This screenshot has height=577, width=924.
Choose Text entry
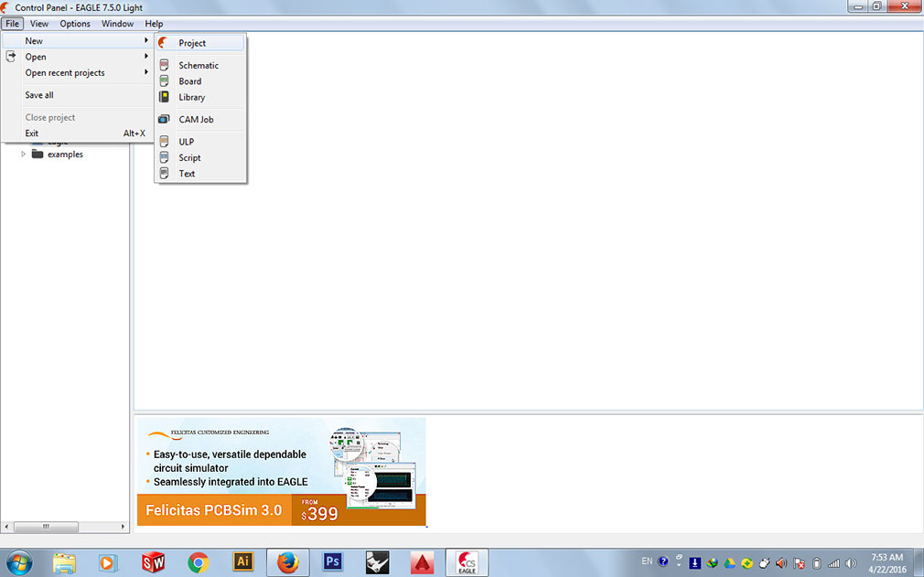click(x=199, y=173)
